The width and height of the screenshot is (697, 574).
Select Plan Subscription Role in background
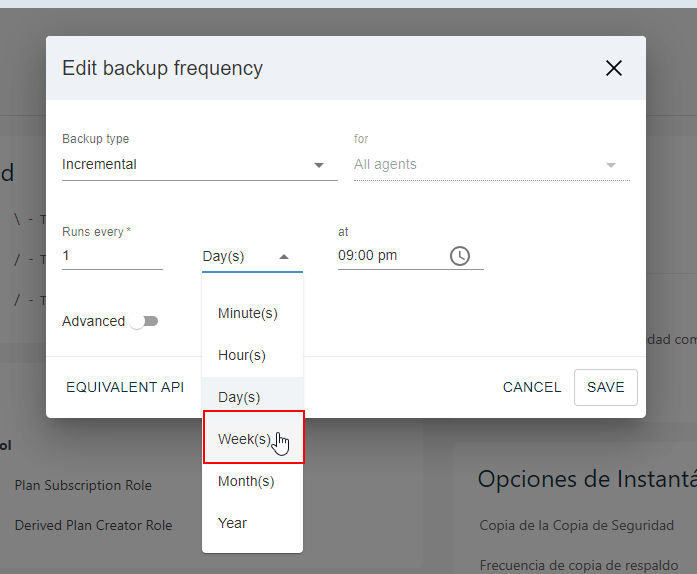[x=83, y=486]
